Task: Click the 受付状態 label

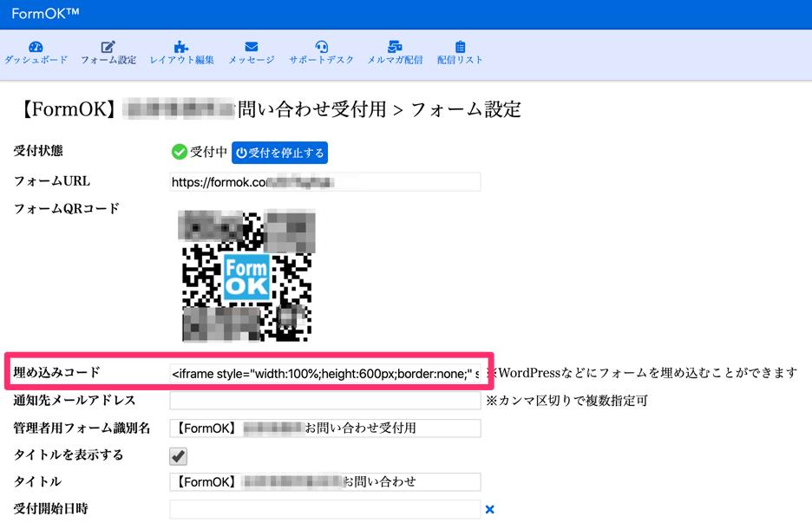Action: [x=38, y=151]
